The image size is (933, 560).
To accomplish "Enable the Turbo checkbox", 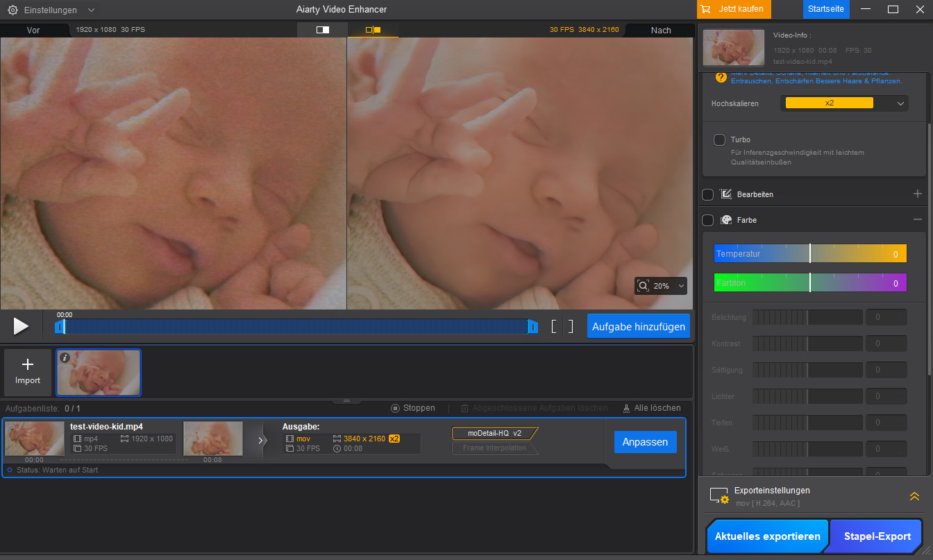I will coord(720,140).
